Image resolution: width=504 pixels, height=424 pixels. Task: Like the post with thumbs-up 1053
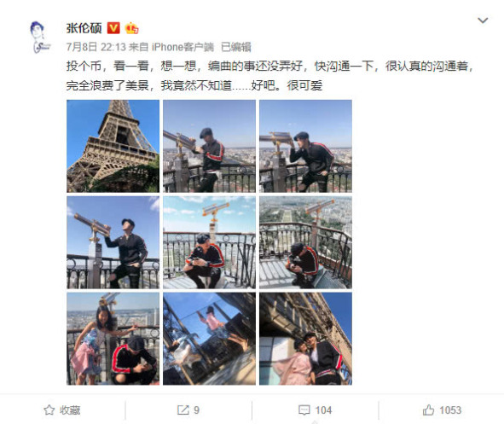428,409
